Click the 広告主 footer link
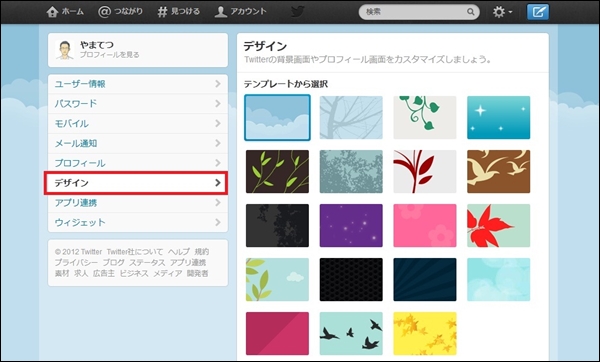 (x=104, y=273)
